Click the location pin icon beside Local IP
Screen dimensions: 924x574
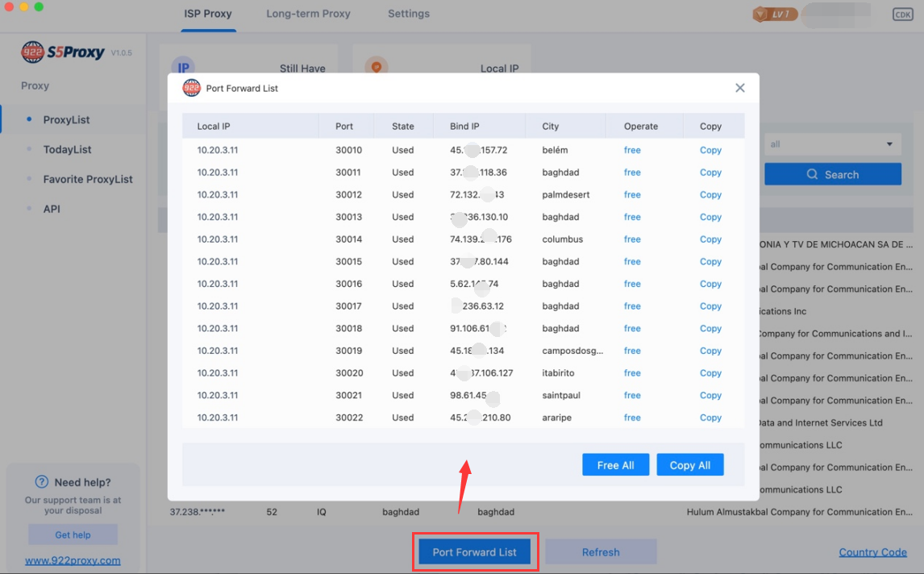(376, 66)
